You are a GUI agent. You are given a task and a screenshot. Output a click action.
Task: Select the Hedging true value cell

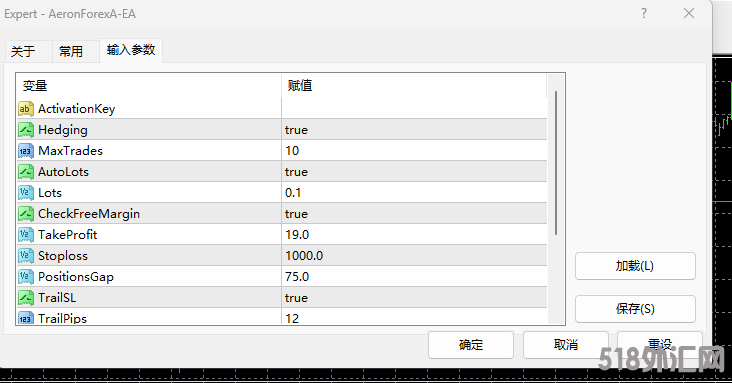pyautogui.click(x=414, y=130)
